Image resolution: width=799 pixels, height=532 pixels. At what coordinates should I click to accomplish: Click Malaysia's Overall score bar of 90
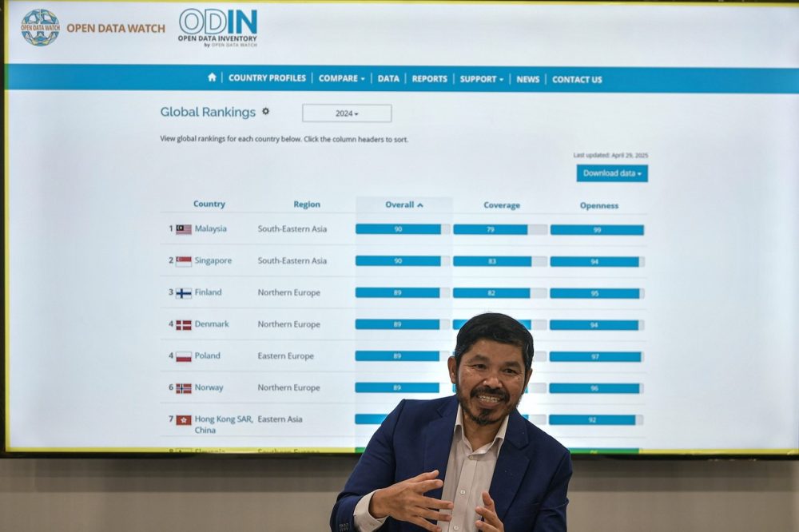click(x=403, y=229)
